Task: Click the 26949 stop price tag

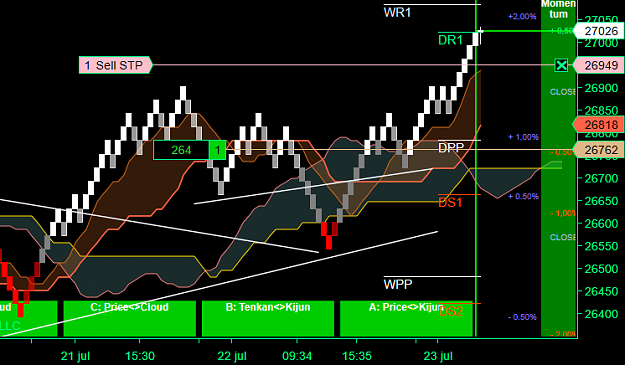Action: point(598,65)
